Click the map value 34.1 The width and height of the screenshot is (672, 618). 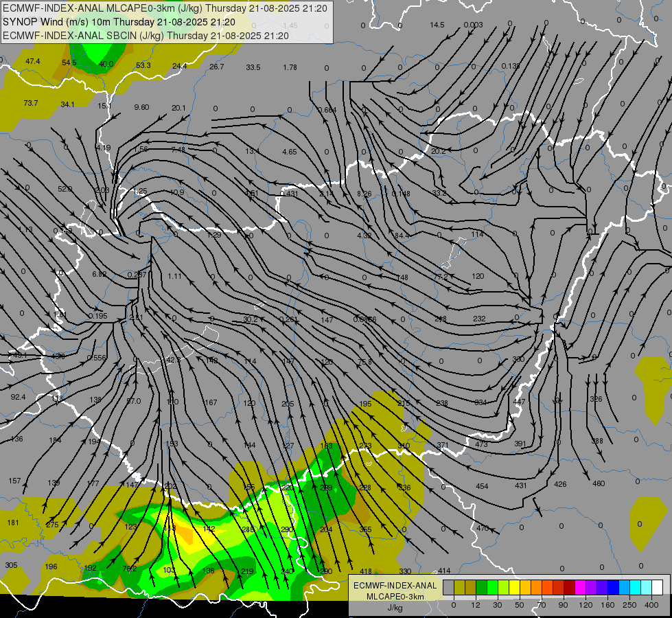click(68, 104)
